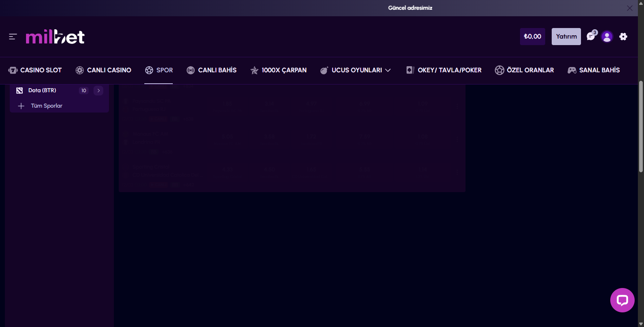Click the Casino Slot machine icon
The image size is (644, 327).
point(13,70)
